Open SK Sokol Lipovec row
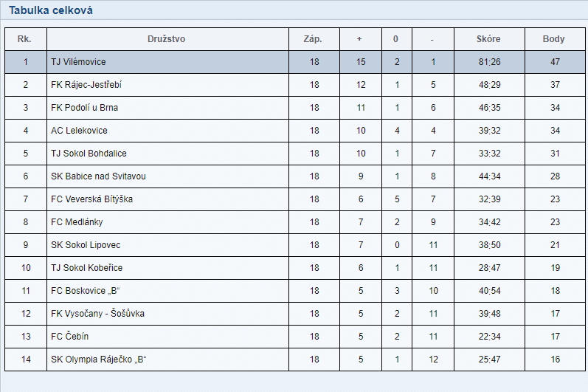This screenshot has width=588, height=392. pyautogui.click(x=295, y=245)
